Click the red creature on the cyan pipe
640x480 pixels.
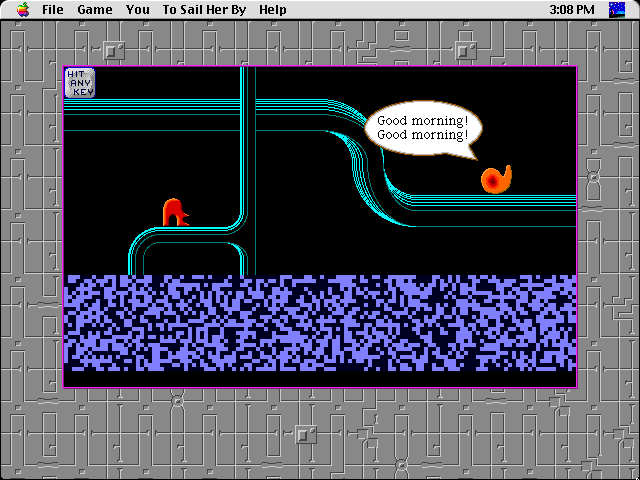coord(176,212)
